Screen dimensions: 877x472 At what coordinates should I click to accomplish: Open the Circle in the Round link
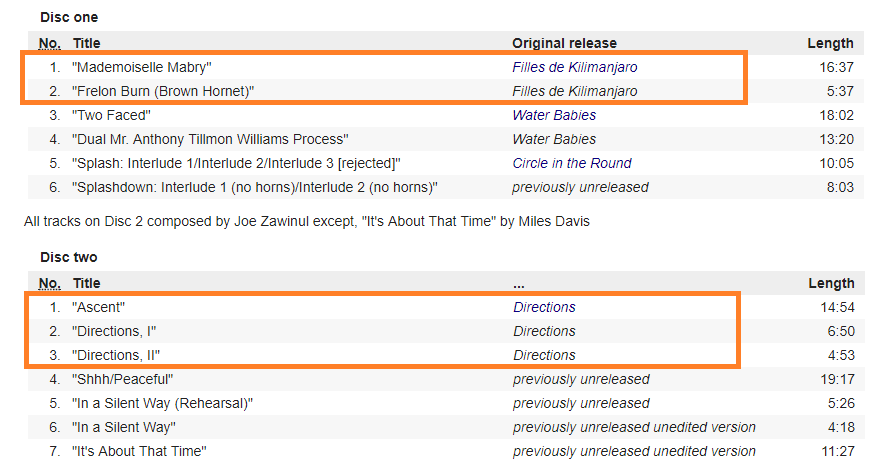point(571,163)
